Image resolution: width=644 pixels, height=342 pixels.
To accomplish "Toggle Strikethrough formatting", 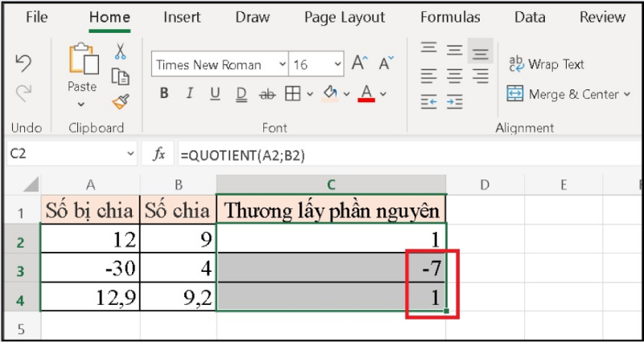I will point(267,95).
